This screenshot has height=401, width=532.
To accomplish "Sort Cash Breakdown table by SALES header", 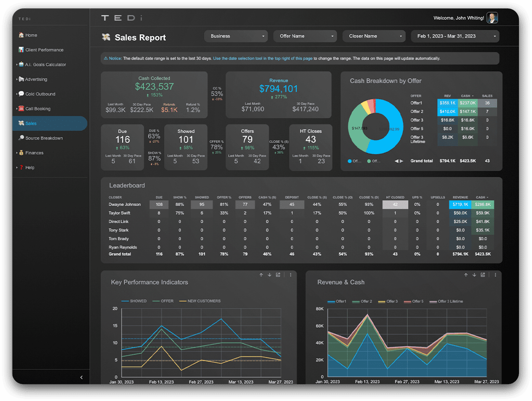I will tap(487, 96).
